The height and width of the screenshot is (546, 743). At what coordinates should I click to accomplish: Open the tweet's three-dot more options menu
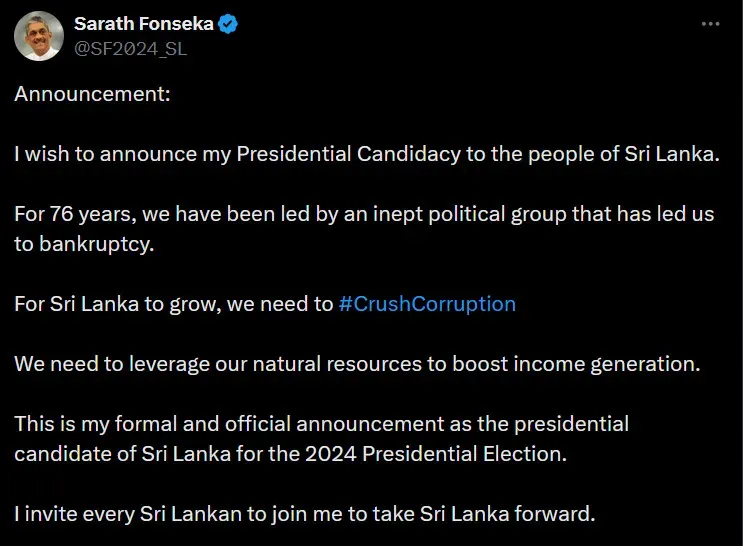click(710, 24)
